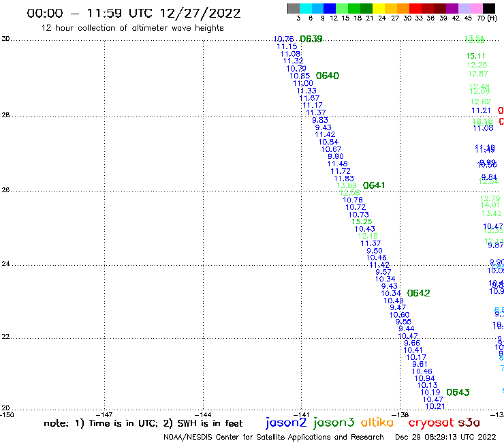
Task: Click the wave height value 11.67
Action: 309,98
